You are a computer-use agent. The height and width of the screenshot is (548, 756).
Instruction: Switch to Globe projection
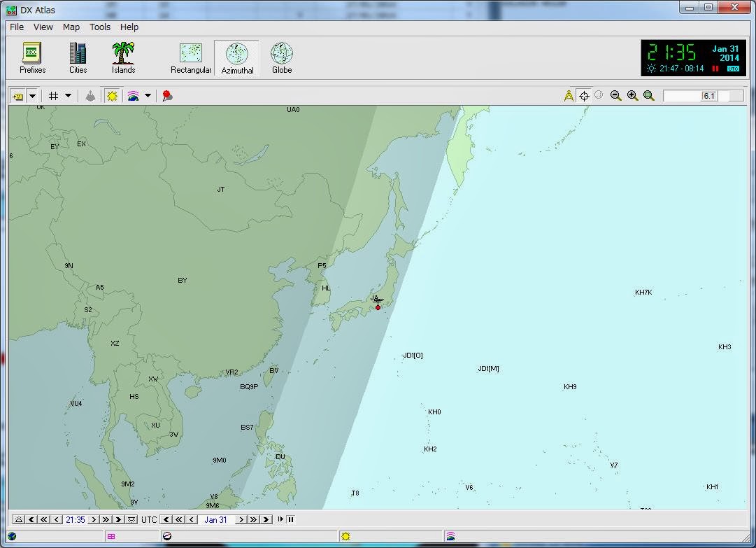tap(282, 58)
